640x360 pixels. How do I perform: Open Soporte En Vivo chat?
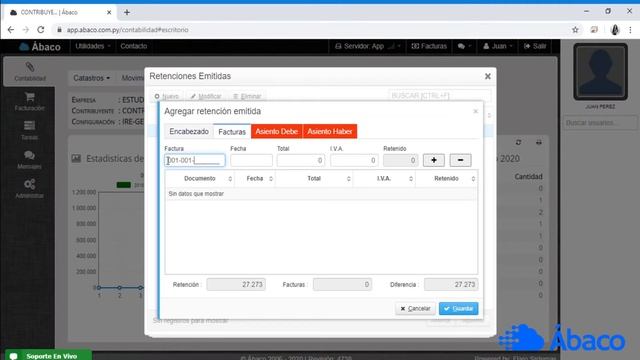(48, 356)
